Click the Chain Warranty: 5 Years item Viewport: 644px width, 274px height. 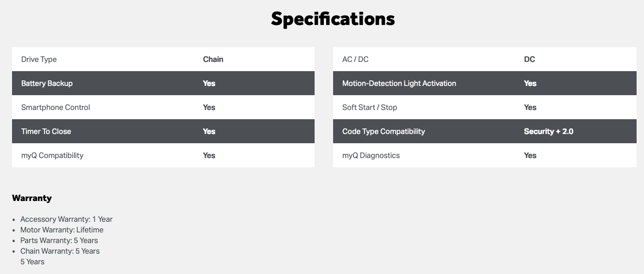tap(60, 251)
